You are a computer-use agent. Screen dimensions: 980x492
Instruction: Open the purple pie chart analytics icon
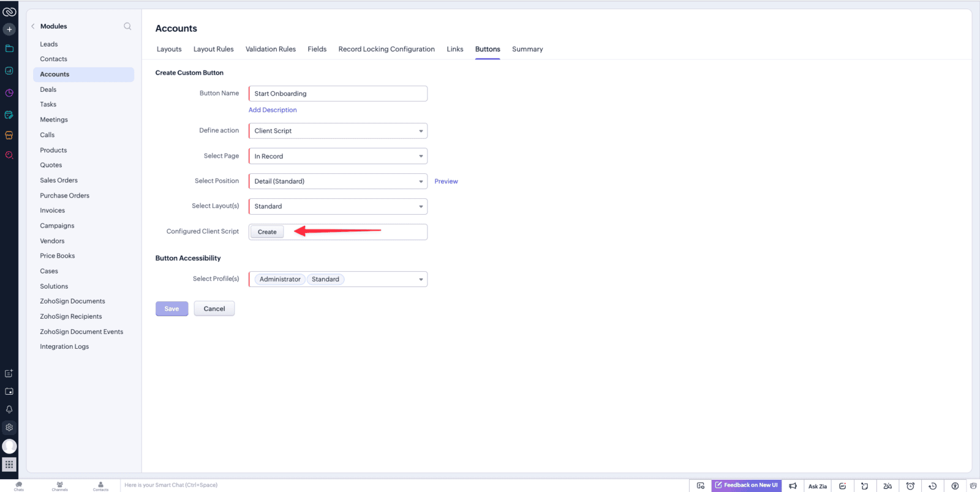click(9, 93)
